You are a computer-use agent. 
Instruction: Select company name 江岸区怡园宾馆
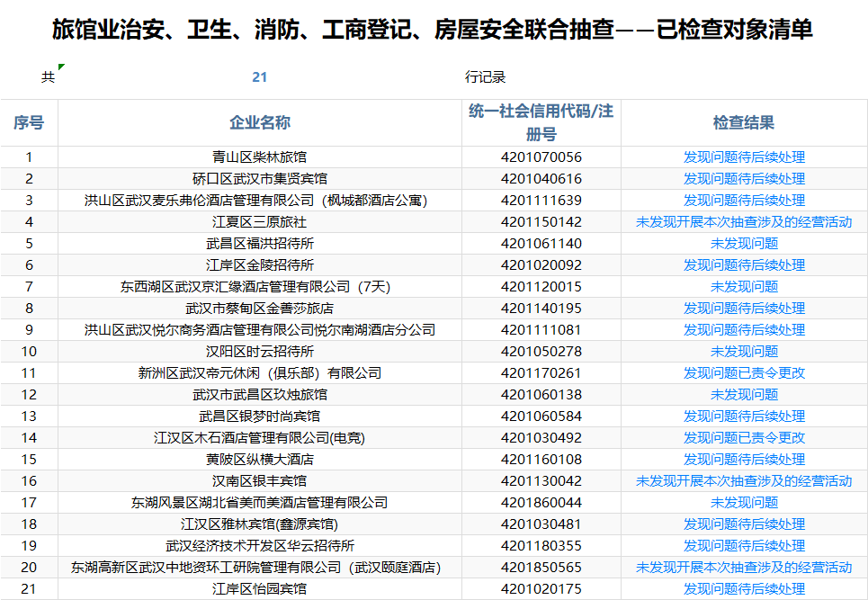(260, 589)
